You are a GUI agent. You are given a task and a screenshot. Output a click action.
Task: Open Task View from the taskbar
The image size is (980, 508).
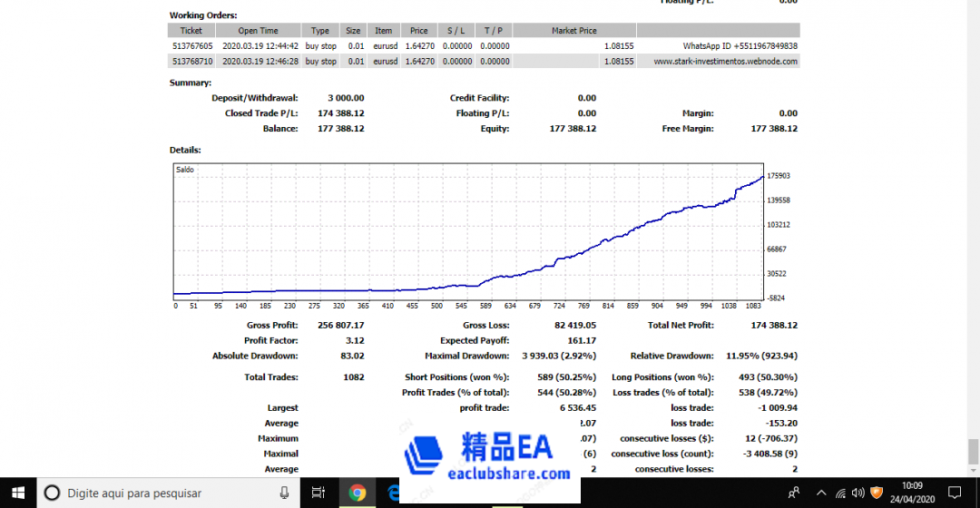(318, 493)
